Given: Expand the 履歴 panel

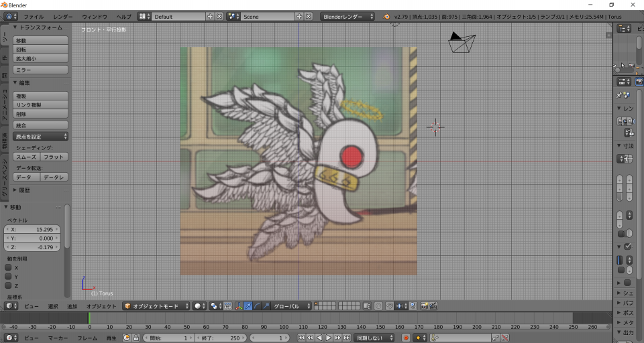Looking at the screenshot, I should pos(15,190).
